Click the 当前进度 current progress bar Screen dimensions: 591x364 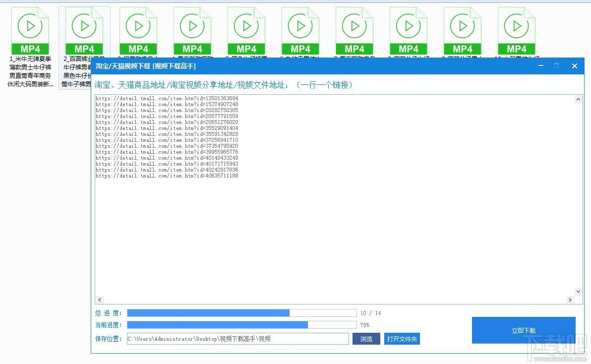[241, 325]
